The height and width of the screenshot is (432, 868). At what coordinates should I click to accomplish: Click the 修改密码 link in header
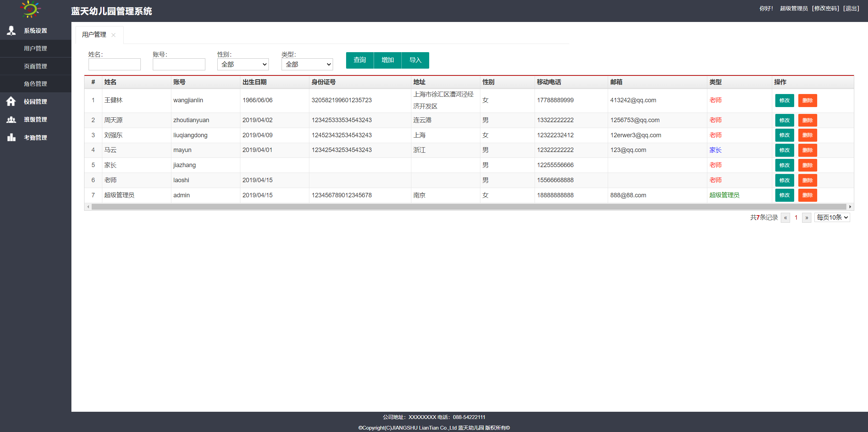(825, 8)
